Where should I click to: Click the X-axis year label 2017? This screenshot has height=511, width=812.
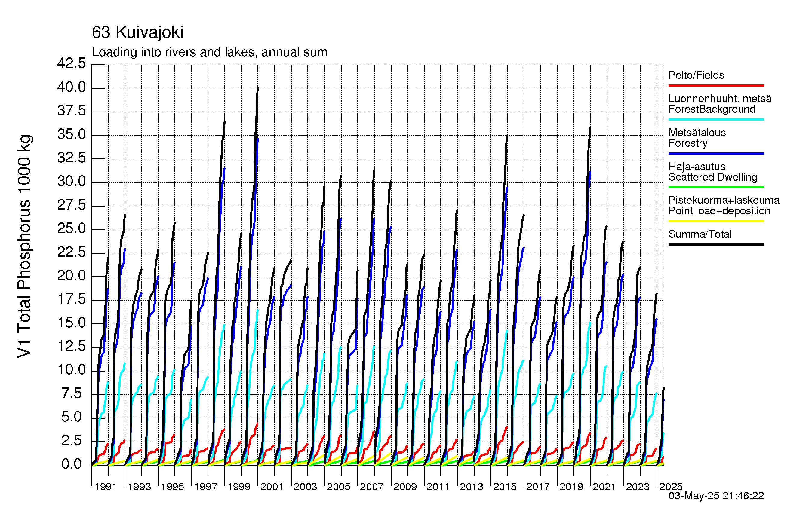[538, 487]
